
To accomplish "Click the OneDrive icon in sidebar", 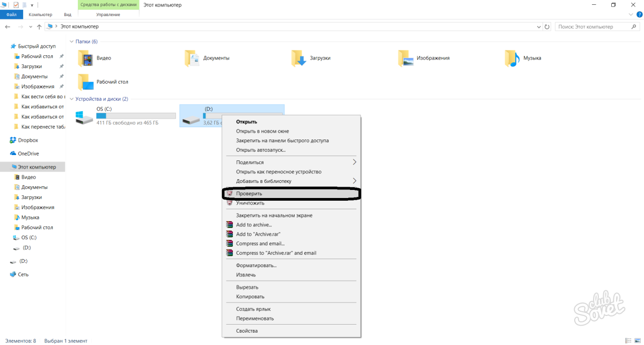I will 13,153.
